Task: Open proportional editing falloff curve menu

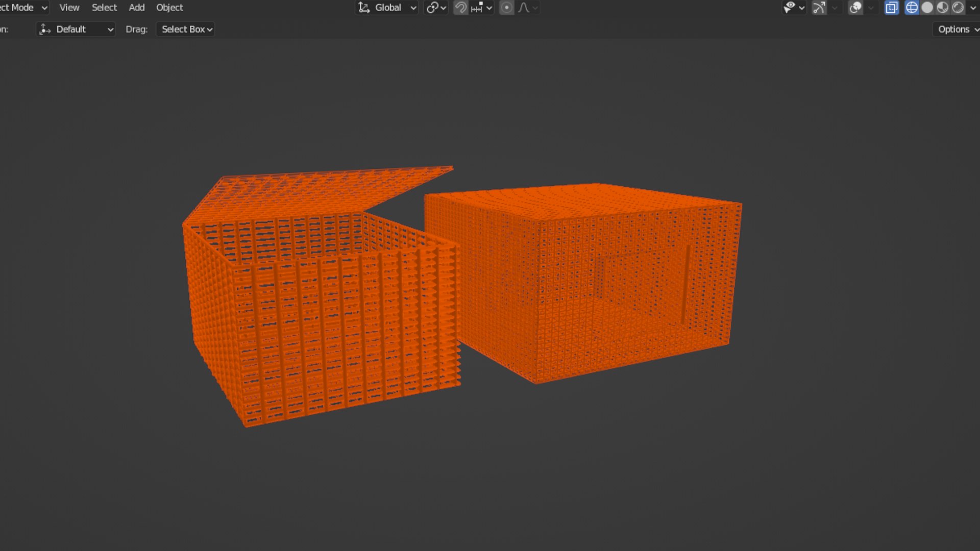Action: pyautogui.click(x=528, y=8)
